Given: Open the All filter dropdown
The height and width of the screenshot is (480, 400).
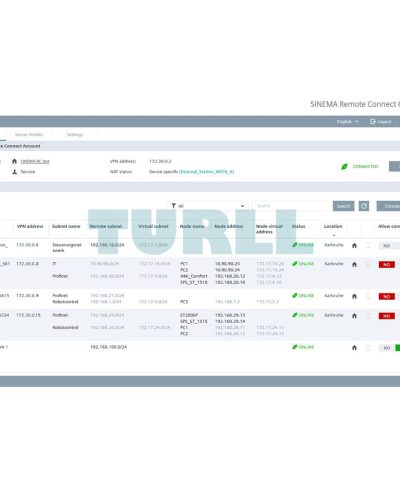Looking at the screenshot, I should click(x=208, y=206).
